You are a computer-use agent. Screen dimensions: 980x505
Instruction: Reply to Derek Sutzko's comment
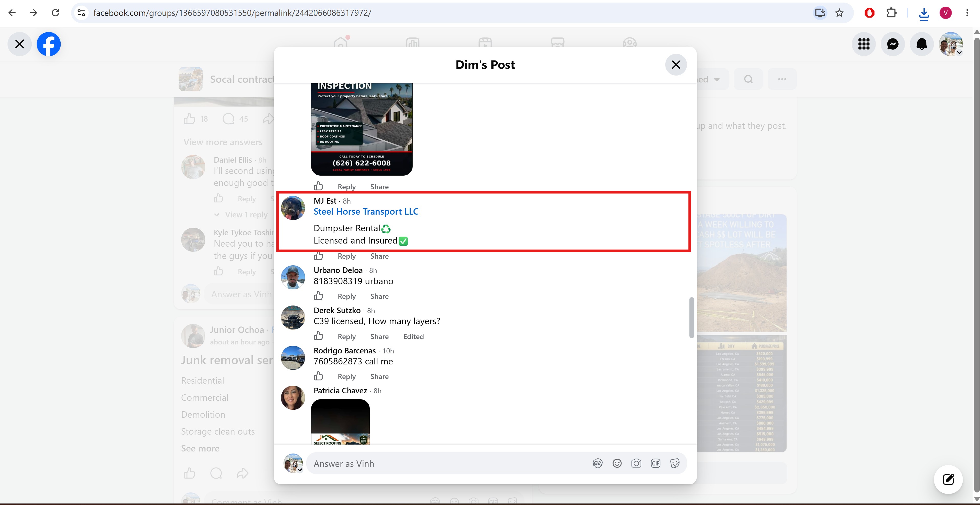(x=346, y=337)
